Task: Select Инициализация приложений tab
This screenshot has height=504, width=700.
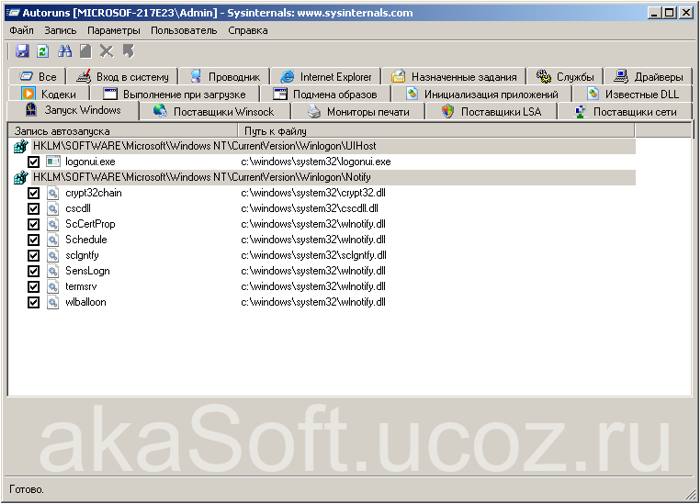Action: tap(481, 94)
